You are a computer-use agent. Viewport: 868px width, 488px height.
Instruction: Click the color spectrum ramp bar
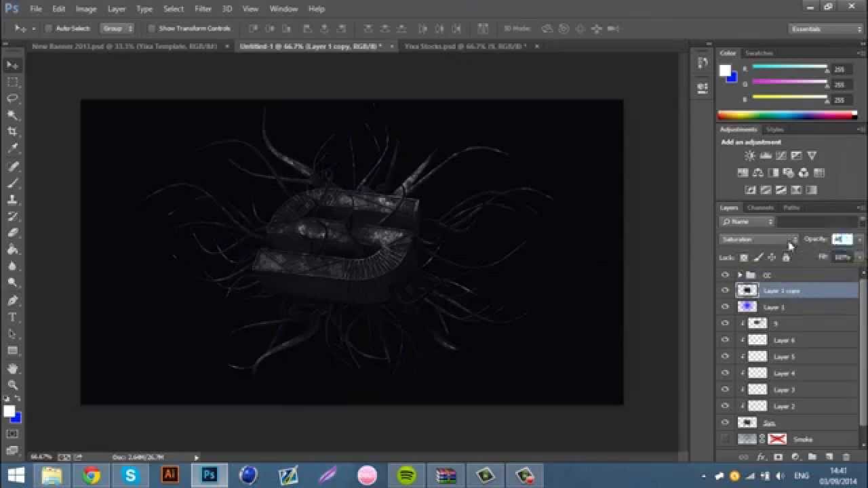[787, 115]
